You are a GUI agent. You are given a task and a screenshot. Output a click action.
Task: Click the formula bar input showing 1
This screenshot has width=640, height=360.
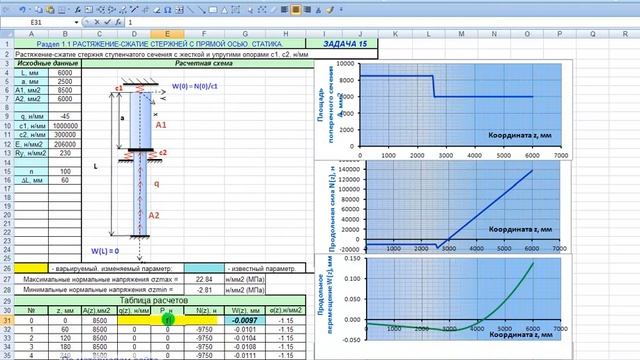tap(382, 22)
